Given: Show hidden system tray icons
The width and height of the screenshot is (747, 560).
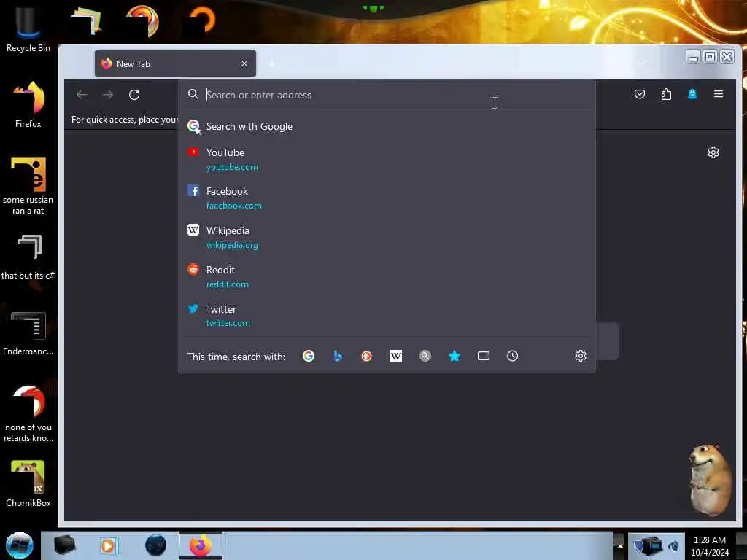Looking at the screenshot, I should [x=620, y=545].
